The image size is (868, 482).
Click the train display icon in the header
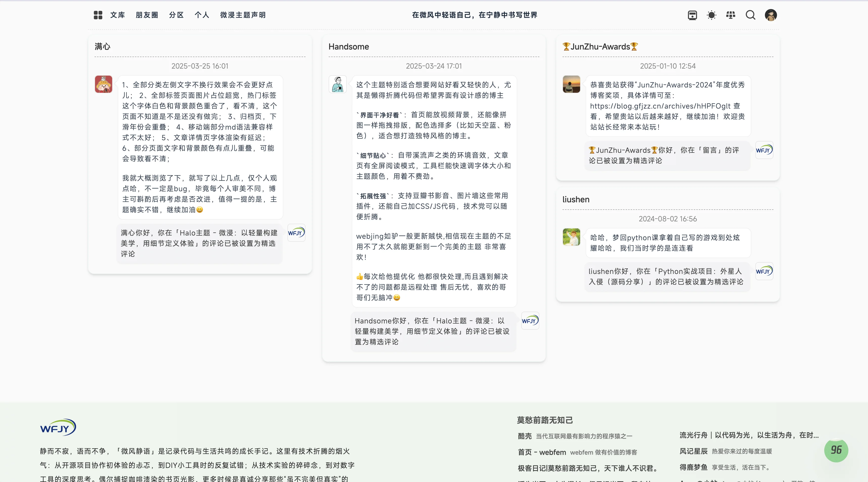click(692, 15)
